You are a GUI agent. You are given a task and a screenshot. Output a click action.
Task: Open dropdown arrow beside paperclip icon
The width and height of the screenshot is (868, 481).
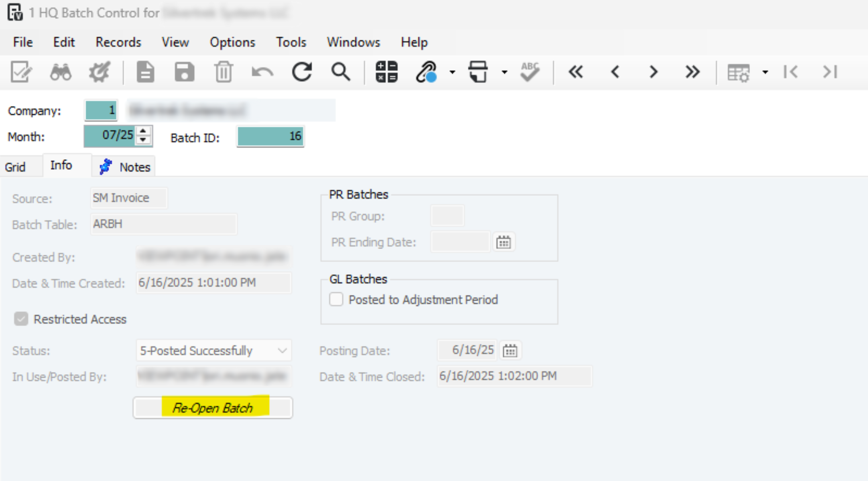coord(452,73)
